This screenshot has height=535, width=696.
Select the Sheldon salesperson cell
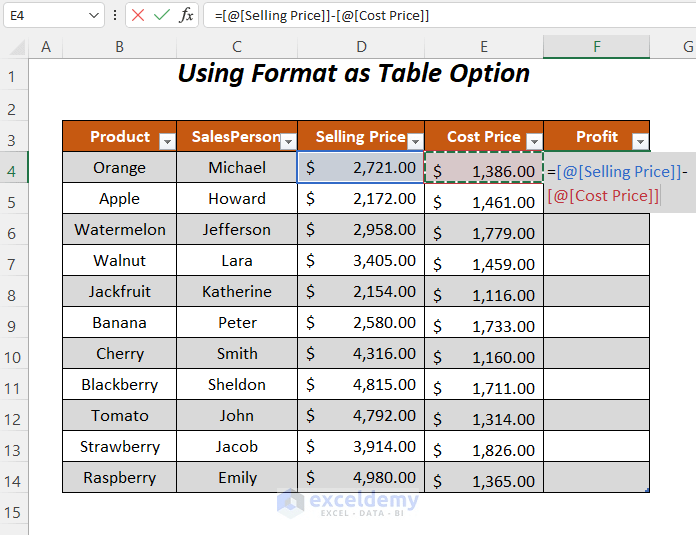(237, 384)
